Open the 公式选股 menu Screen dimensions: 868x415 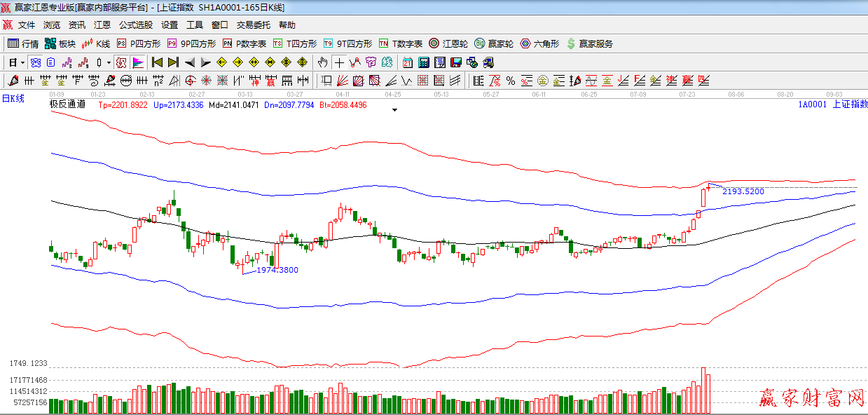click(135, 25)
